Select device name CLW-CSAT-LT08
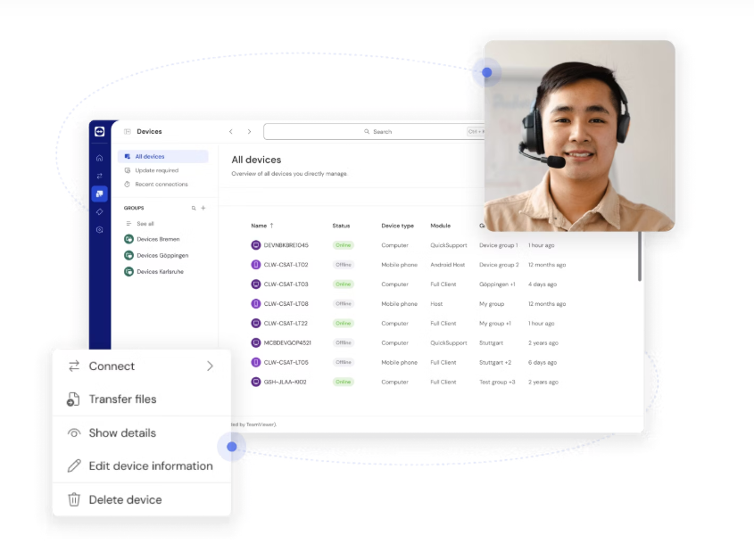 pyautogui.click(x=286, y=304)
